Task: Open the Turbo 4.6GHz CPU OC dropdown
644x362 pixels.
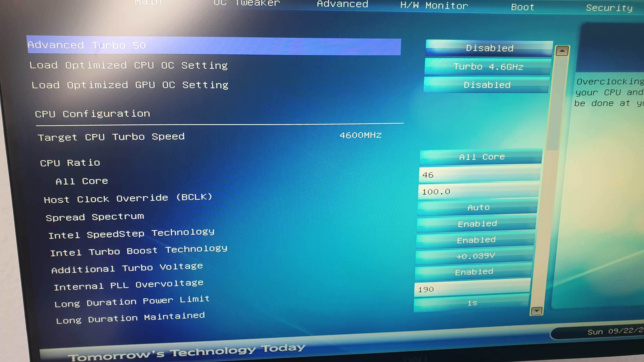Action: pos(488,67)
